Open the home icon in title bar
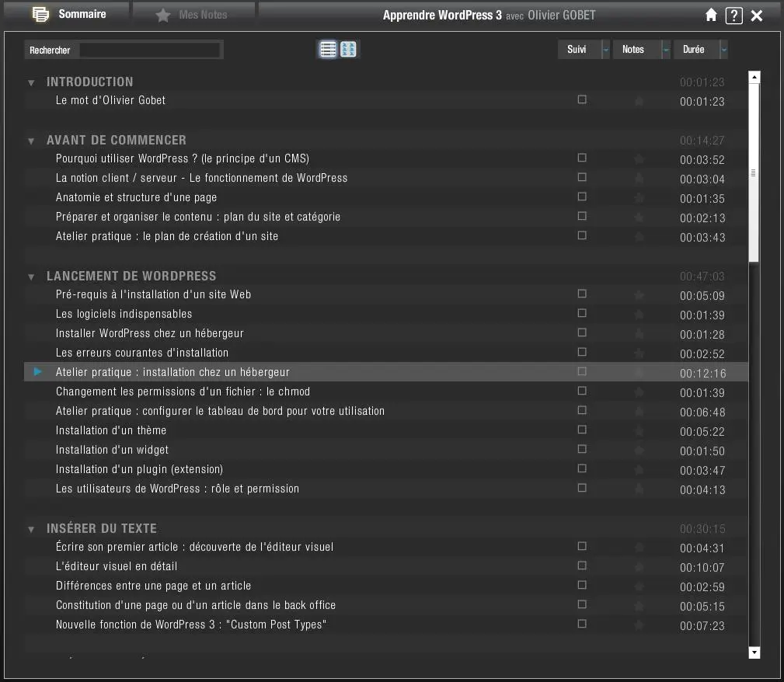Screen dimensions: 784x682 click(711, 15)
